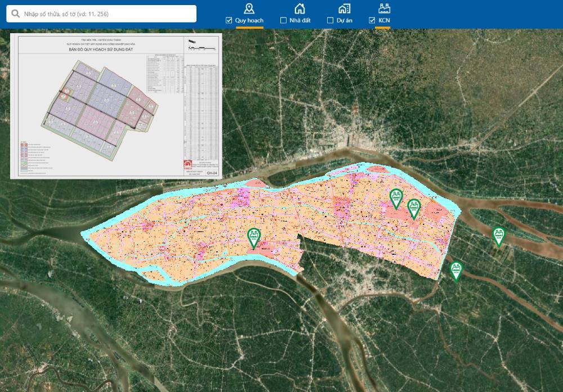Click the KCN factory icon
Screen dimensions: 563x392
(x=385, y=8)
